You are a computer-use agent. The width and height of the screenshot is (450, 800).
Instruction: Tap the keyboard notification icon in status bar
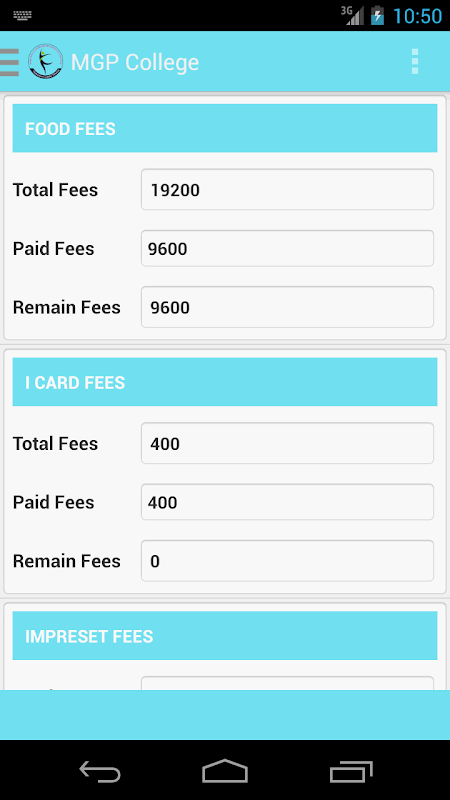pos(23,15)
